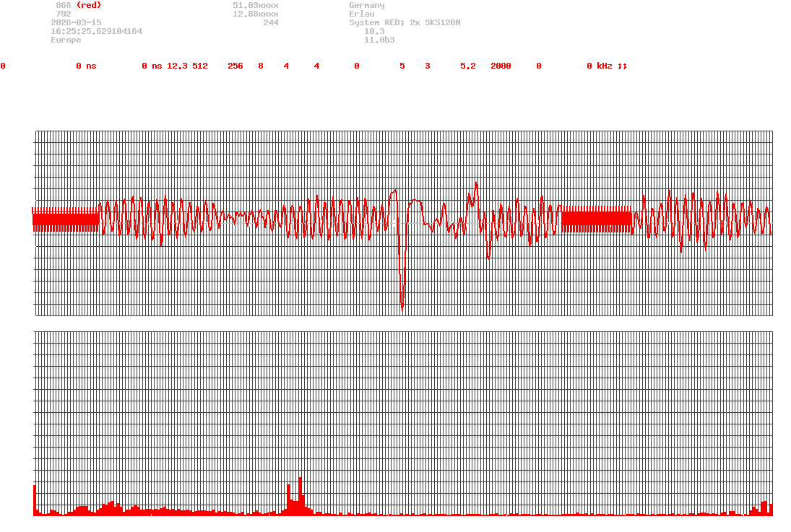
Task: Click the city name Erlau
Action: (361, 14)
